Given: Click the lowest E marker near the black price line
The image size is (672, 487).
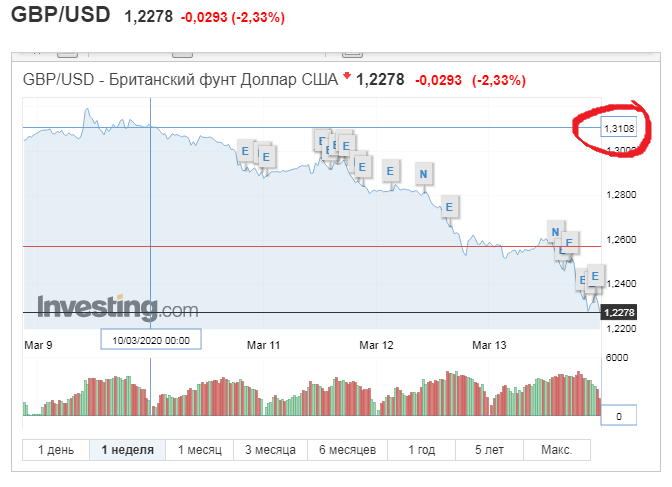Looking at the screenshot, I should pos(584,280).
